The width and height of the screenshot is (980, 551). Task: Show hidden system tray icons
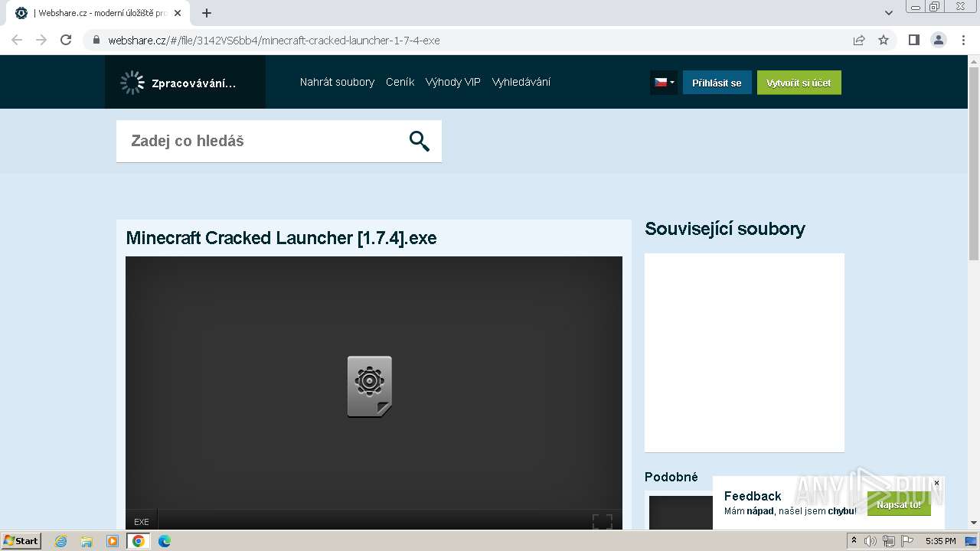coord(854,541)
